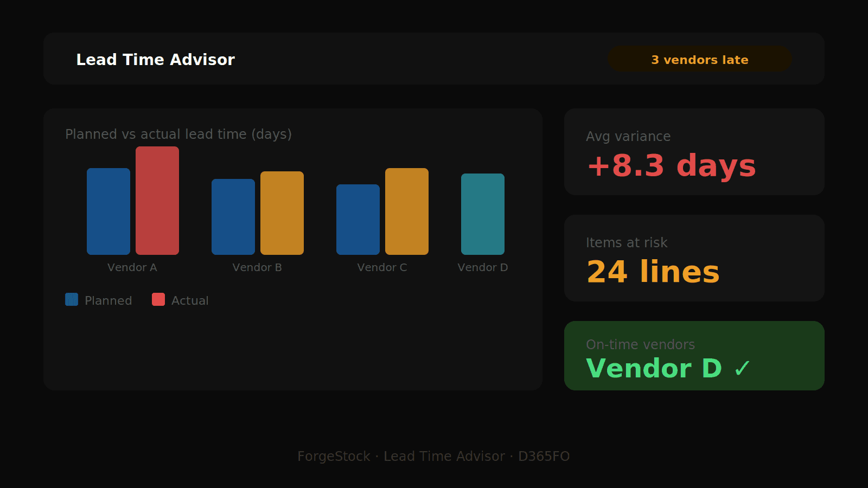868x488 pixels.
Task: Click the Vendor C axis label
Action: click(382, 267)
